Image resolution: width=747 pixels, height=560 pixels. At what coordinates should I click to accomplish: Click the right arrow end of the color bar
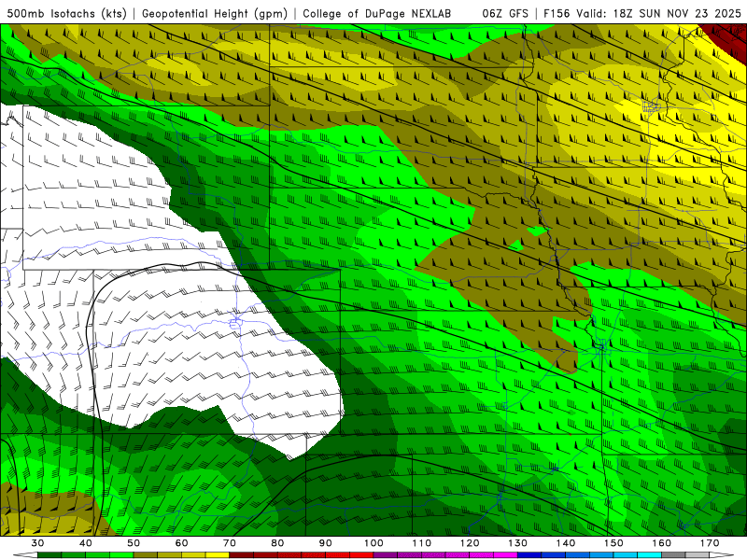coord(722,555)
